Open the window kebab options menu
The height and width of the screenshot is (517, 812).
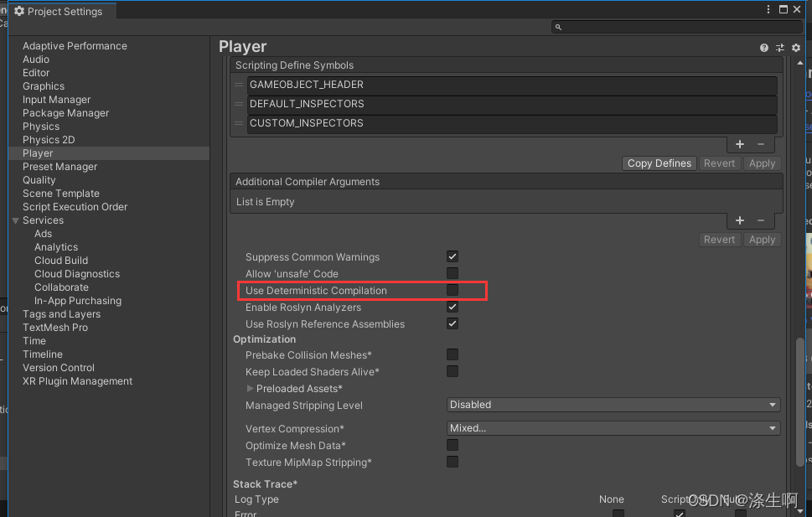tap(768, 9)
